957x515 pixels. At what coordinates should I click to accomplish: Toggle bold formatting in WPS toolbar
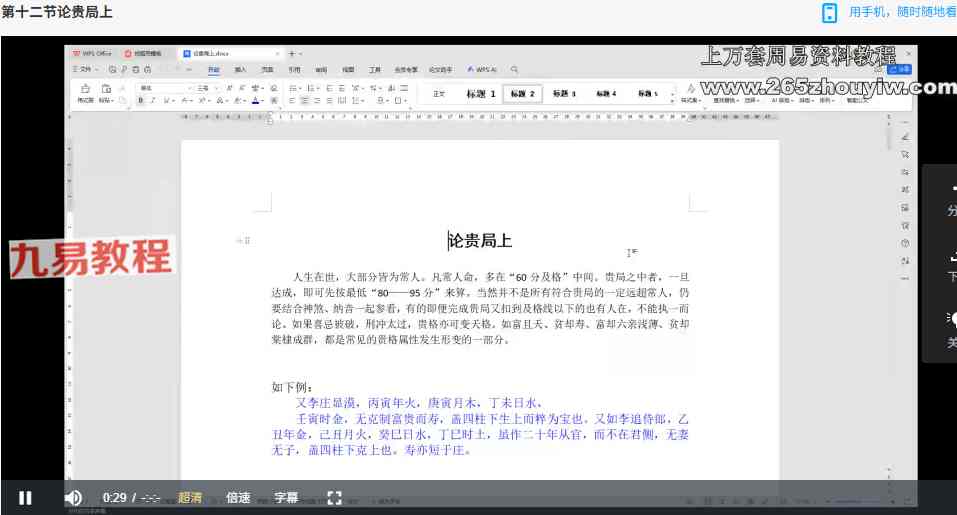(141, 101)
